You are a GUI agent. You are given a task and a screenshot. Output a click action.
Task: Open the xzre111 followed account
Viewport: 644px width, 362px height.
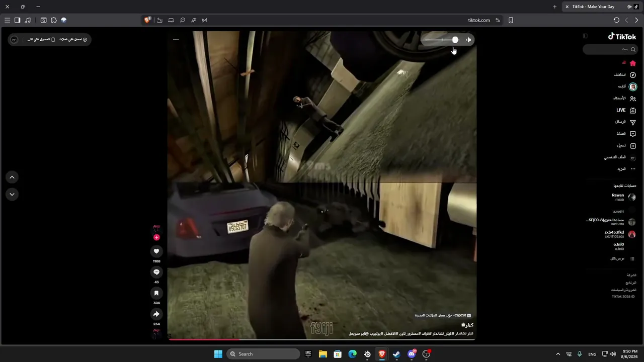(x=624, y=210)
